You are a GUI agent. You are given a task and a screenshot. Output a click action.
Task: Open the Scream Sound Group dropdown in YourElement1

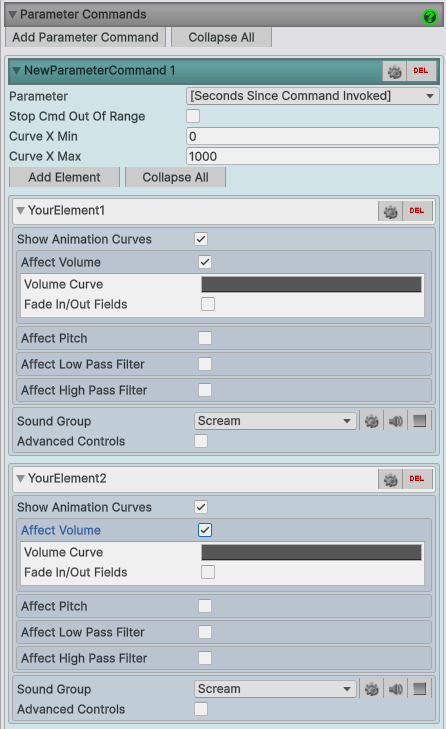tap(275, 421)
